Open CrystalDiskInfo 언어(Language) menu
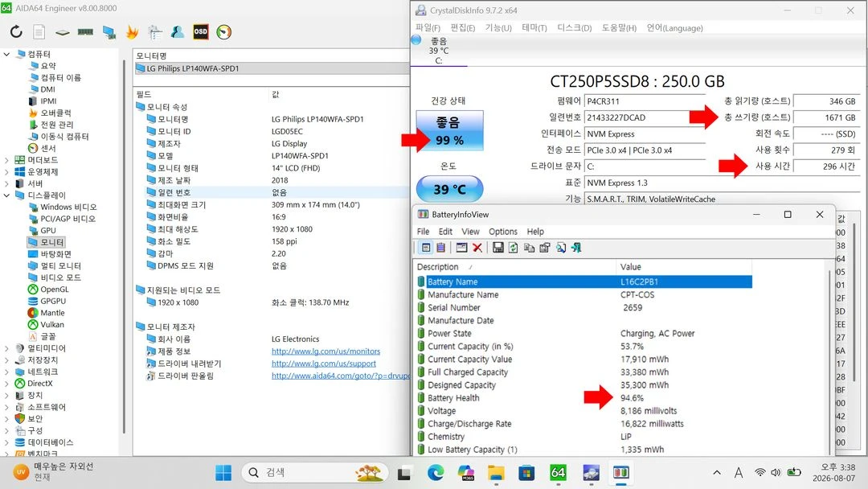The image size is (868, 489). click(x=675, y=27)
